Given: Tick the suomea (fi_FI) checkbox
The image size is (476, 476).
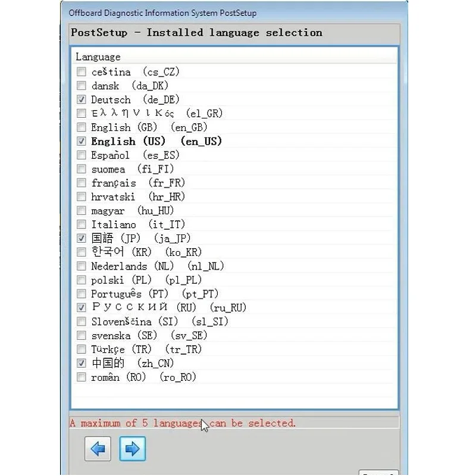Looking at the screenshot, I should (82, 169).
